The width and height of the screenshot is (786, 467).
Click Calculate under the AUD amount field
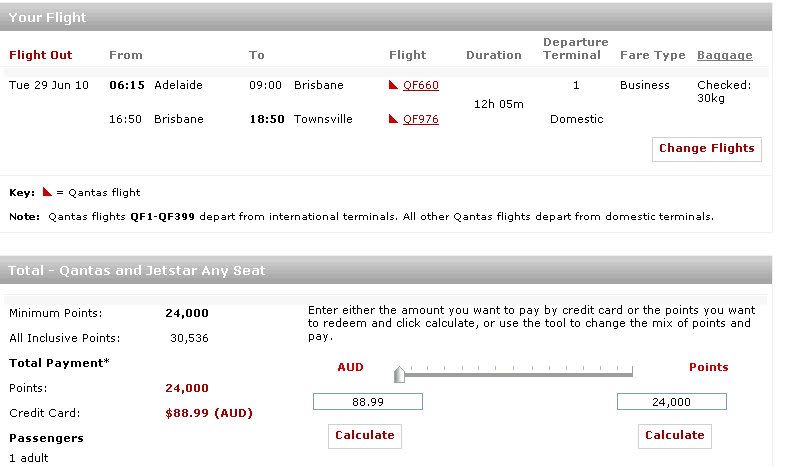pos(365,435)
